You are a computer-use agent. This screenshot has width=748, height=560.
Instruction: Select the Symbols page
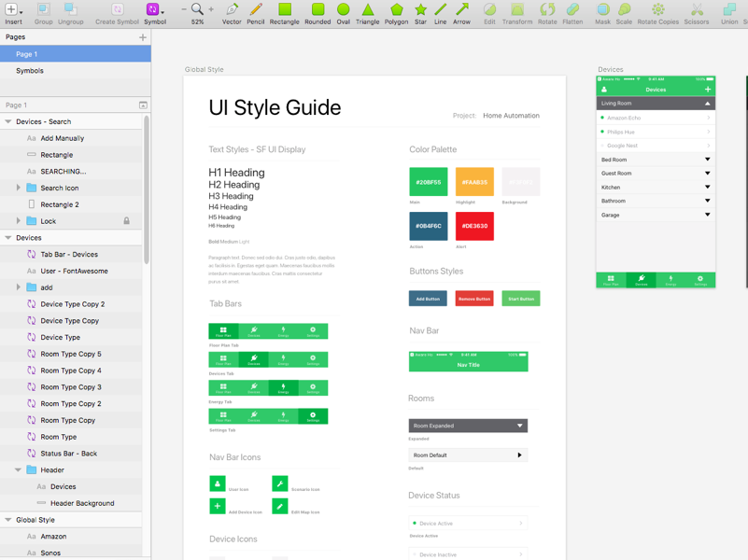click(76, 71)
